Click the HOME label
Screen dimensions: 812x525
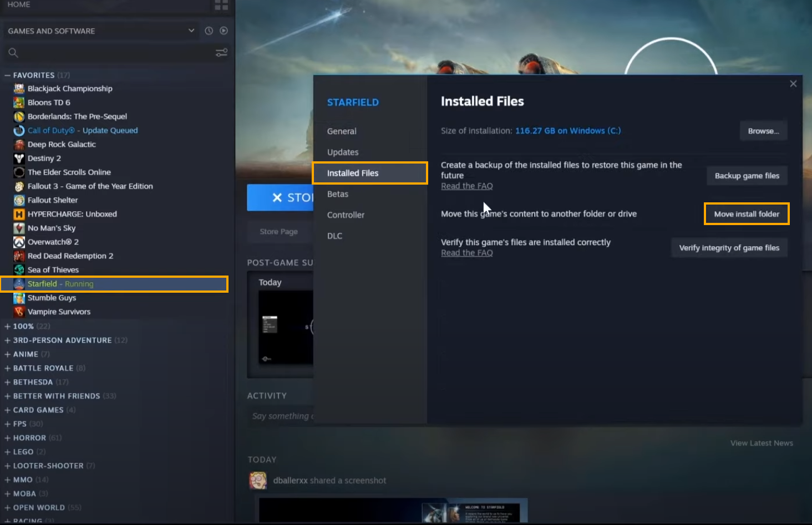(x=19, y=4)
